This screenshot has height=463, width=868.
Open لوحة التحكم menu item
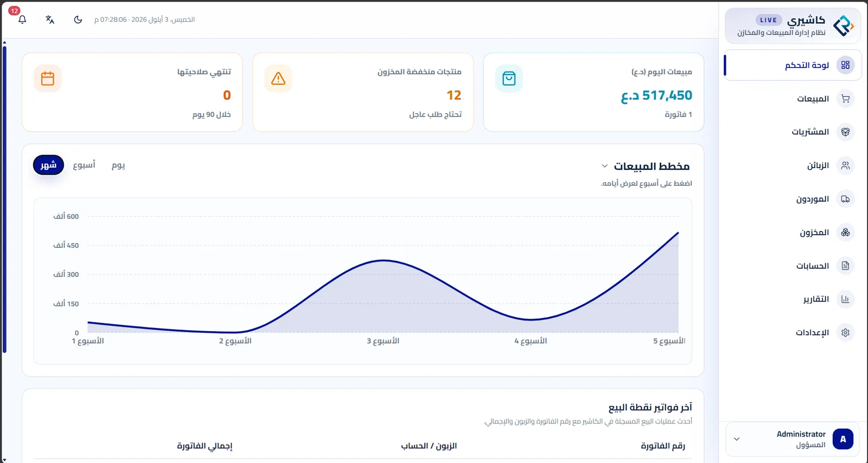(x=793, y=65)
